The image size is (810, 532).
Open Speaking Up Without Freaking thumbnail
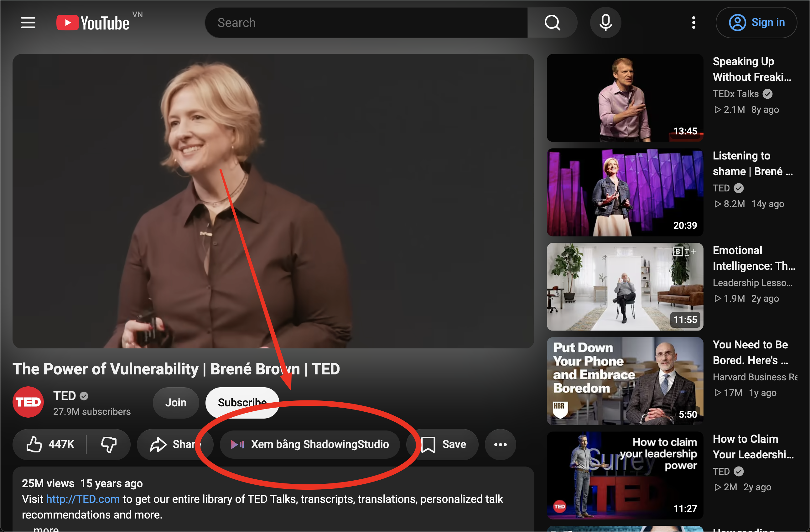click(x=625, y=98)
